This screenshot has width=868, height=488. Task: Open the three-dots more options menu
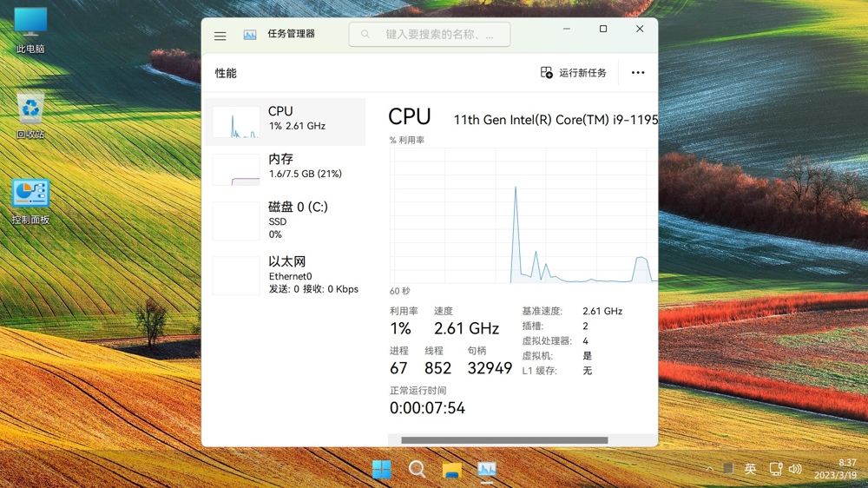(x=638, y=73)
